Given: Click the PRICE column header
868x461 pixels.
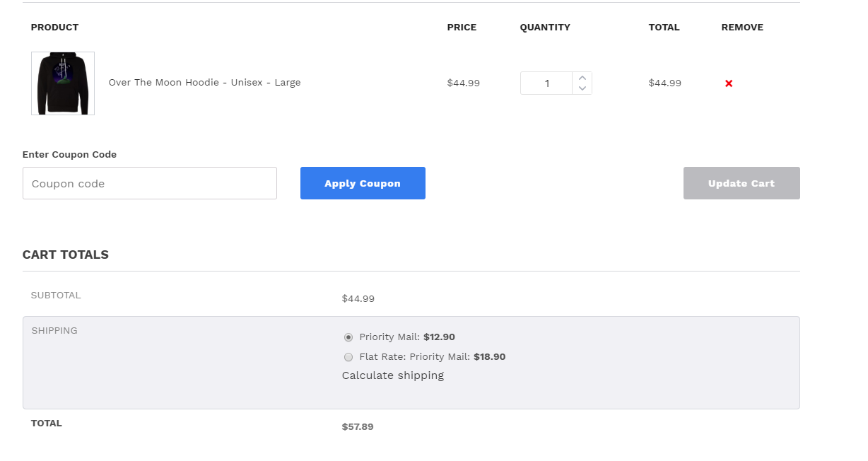Looking at the screenshot, I should [x=462, y=28].
